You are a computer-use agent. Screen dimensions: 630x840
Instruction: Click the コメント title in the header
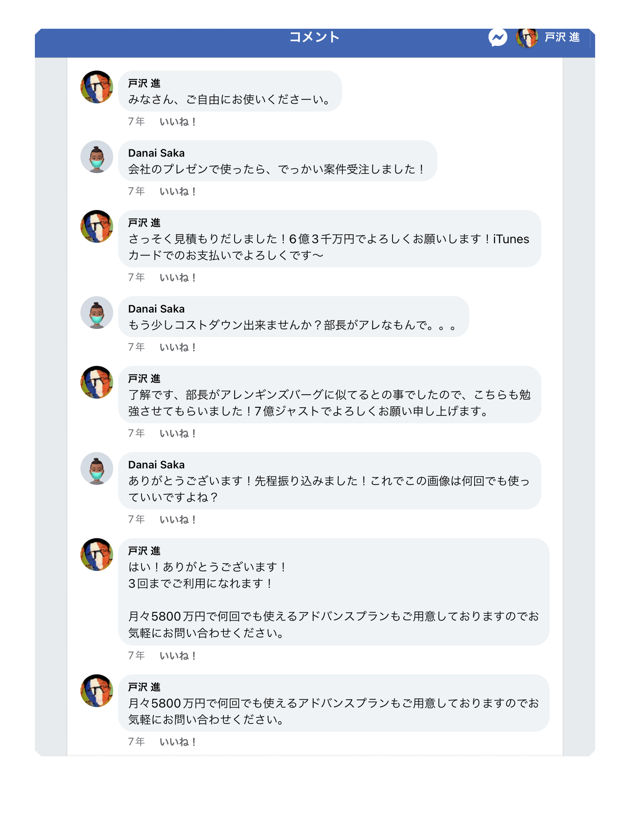coord(314,37)
